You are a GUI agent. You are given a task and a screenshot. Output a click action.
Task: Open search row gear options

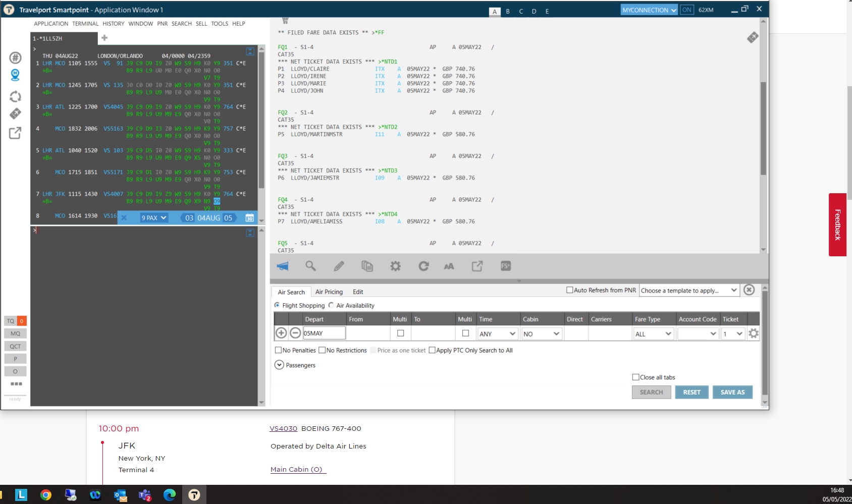coord(754,333)
